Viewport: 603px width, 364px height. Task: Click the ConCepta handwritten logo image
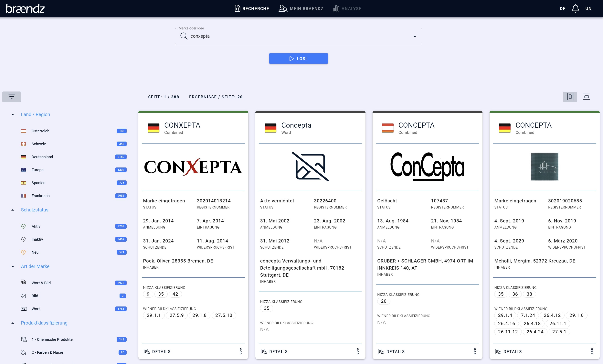427,167
